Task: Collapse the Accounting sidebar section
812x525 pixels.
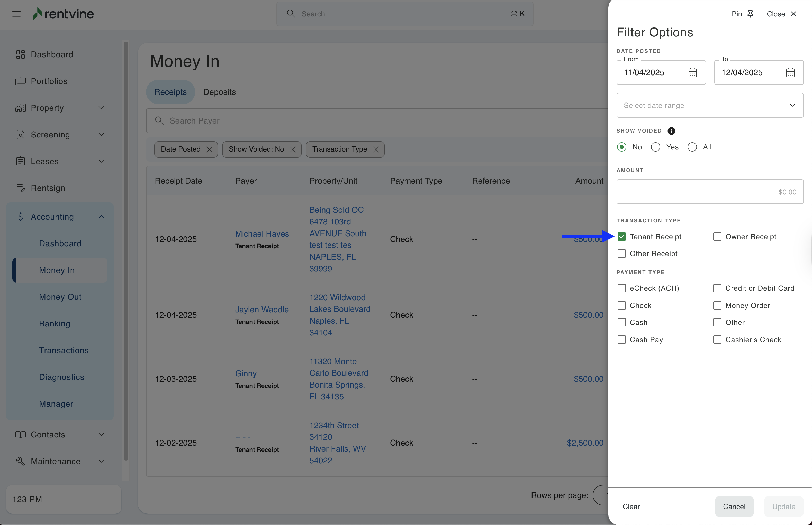Action: 101,217
